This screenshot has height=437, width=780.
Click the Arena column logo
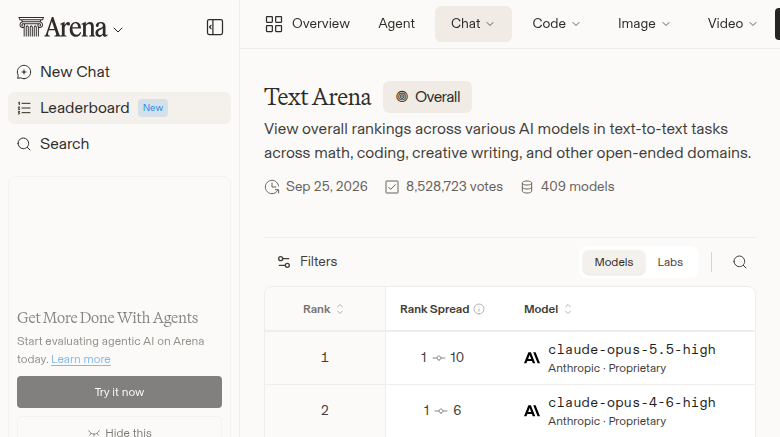31,27
